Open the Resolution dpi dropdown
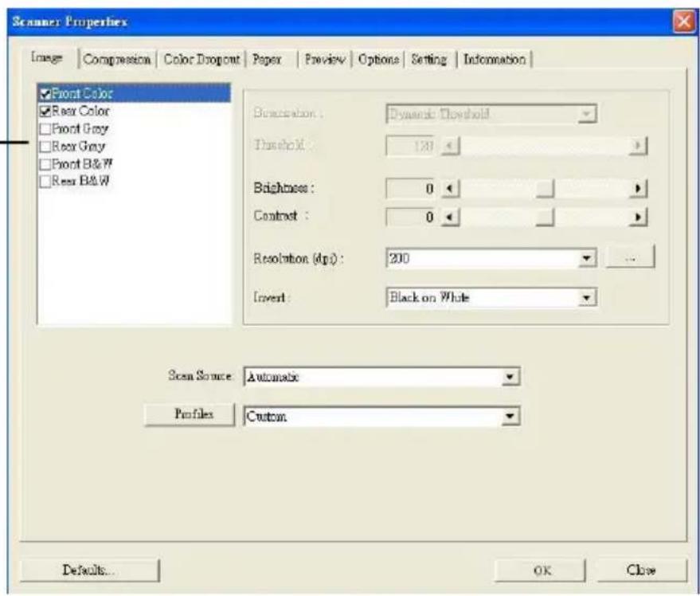The image size is (700, 596). 491,258
